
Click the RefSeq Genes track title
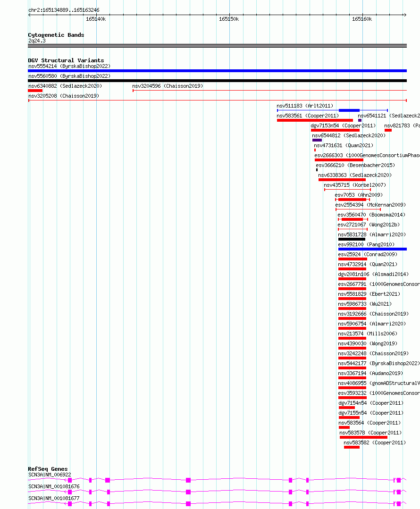[48, 469]
